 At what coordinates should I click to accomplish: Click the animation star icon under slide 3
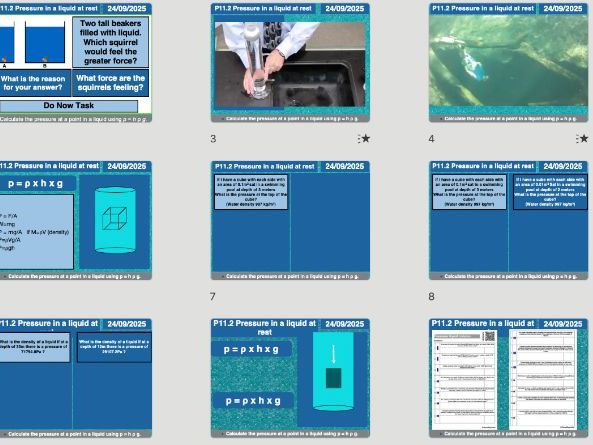(x=364, y=139)
